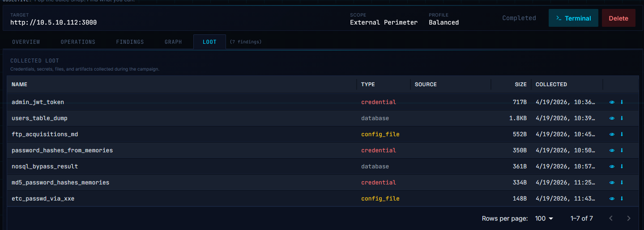Screen dimensions: 644x230
Task: Click the External Perimeter scope value
Action: tap(384, 22)
